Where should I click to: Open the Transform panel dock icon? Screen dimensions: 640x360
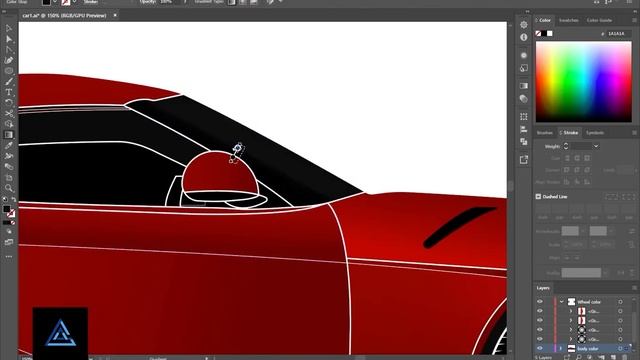coord(524,117)
